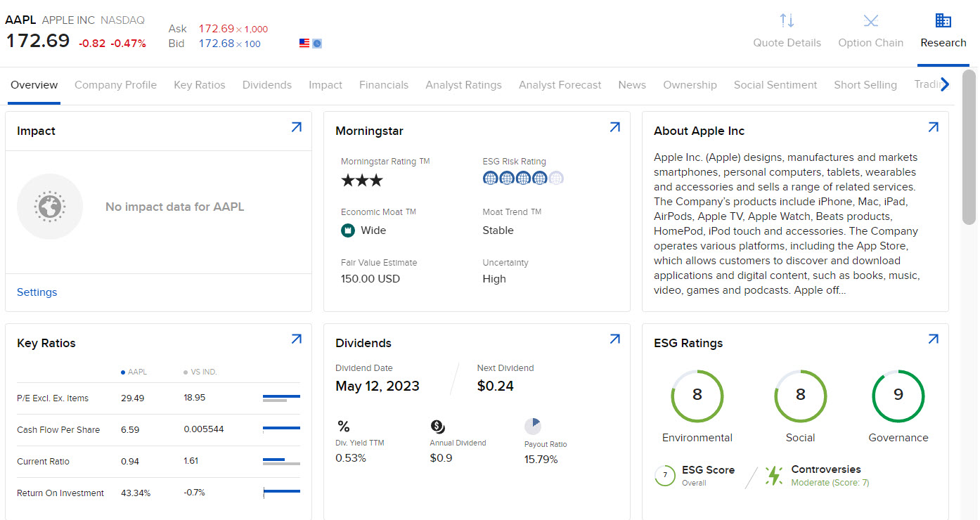The width and height of the screenshot is (980, 520).
Task: Click the Controversies Moderate (Score: 7) text
Action: (x=830, y=483)
